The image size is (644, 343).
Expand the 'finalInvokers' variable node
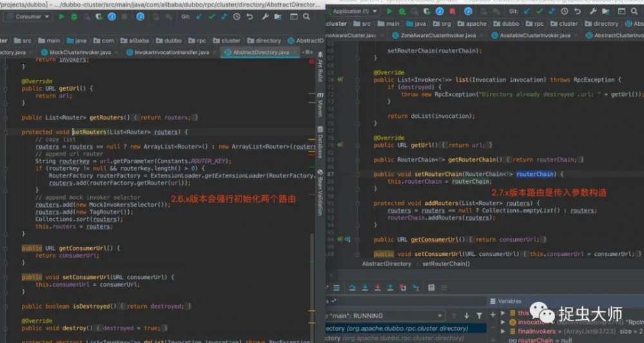point(503,331)
